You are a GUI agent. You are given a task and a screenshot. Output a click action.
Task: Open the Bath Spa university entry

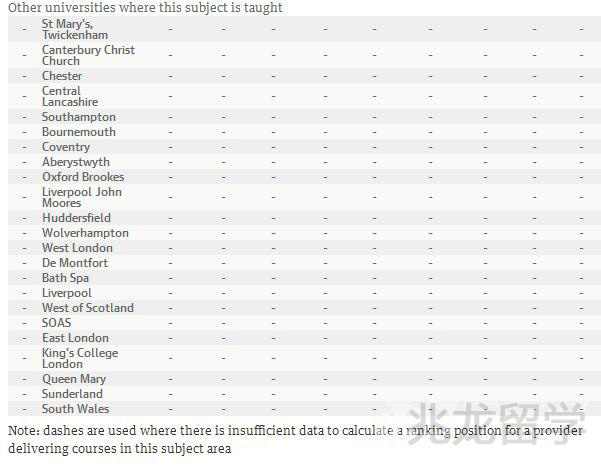tap(65, 278)
